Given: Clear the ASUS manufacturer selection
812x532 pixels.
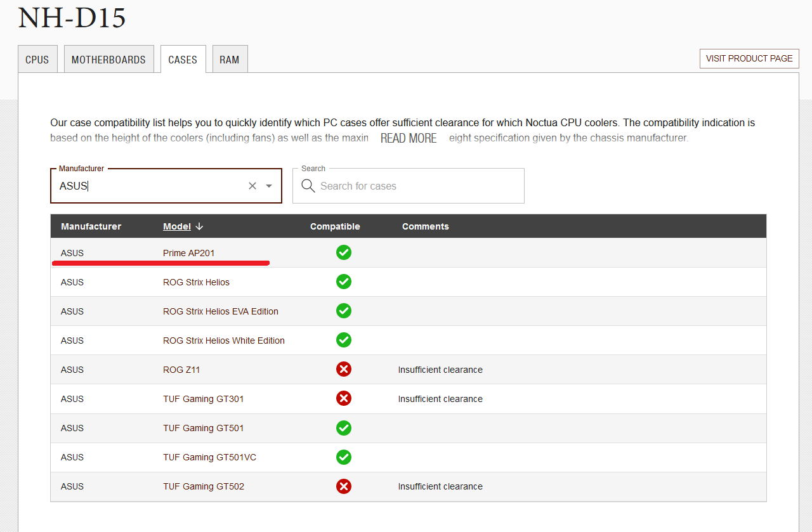Looking at the screenshot, I should pyautogui.click(x=252, y=186).
